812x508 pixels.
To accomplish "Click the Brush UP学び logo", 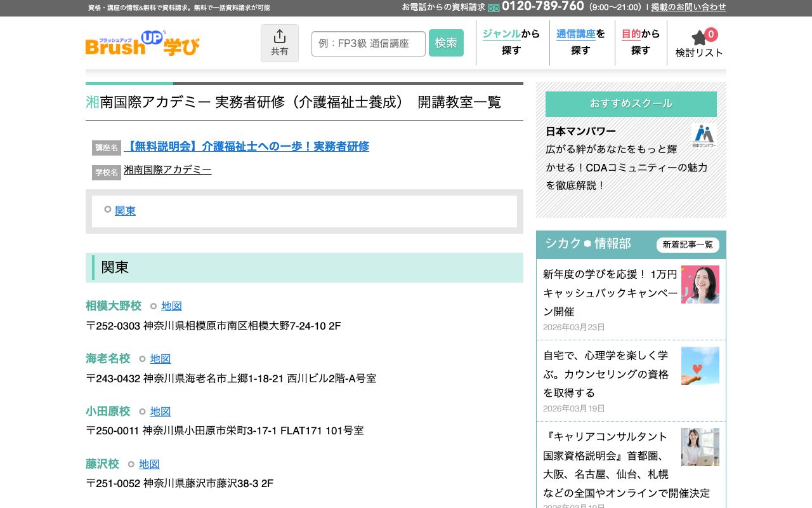I will 143,43.
